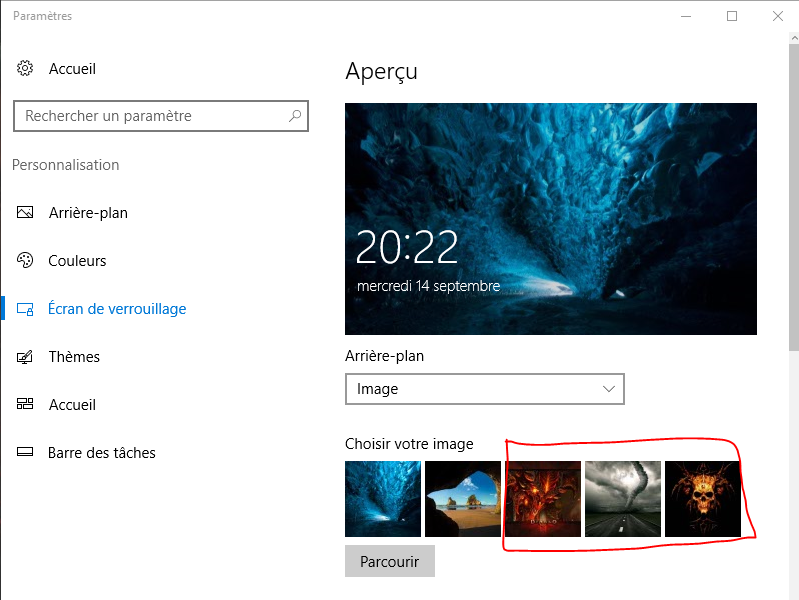This screenshot has height=600, width=799.
Task: Close the Paramètres window
Action: pos(778,16)
